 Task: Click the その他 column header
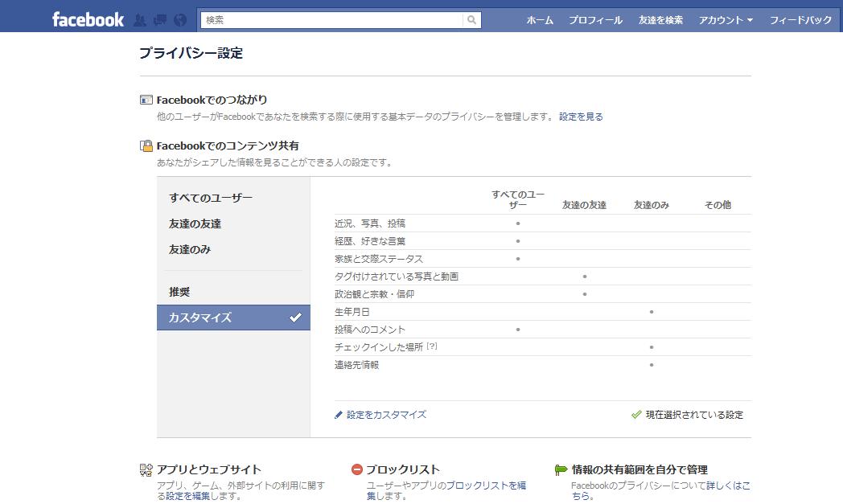pos(718,205)
